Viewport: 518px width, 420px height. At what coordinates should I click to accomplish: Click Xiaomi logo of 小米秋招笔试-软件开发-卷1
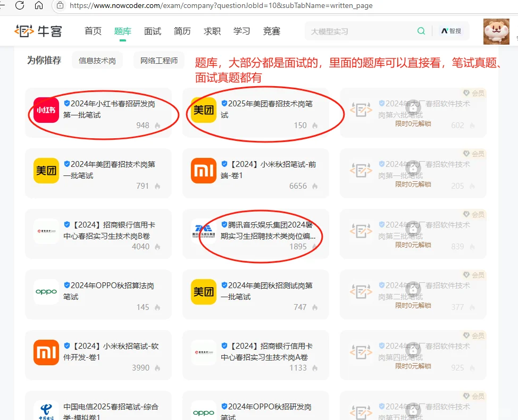[x=46, y=352]
